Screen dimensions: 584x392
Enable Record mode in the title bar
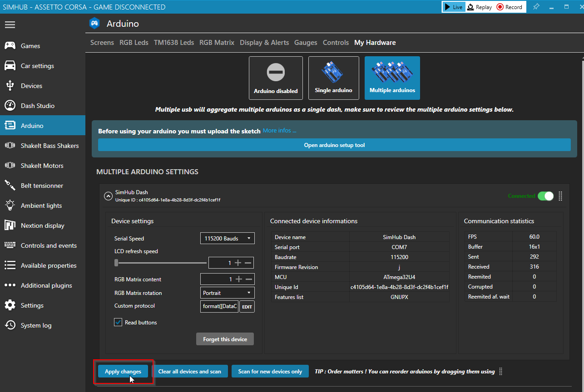pos(510,7)
